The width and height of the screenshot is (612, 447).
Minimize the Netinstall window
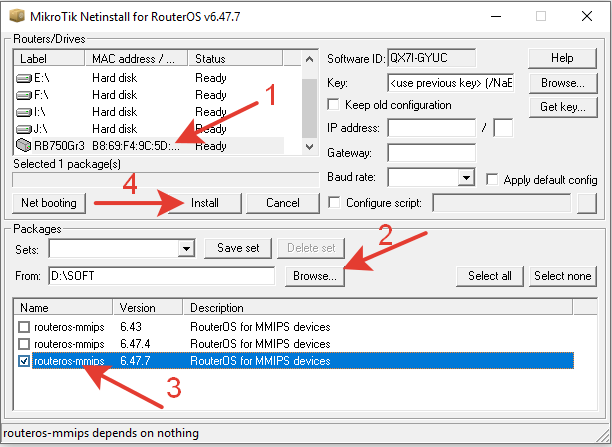[496, 16]
